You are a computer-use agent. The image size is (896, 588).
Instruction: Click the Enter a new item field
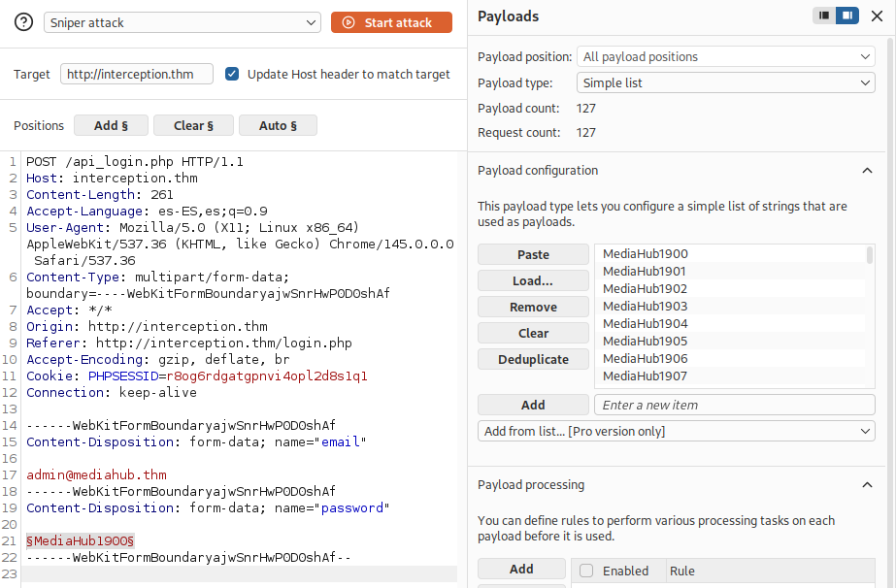[x=734, y=405]
